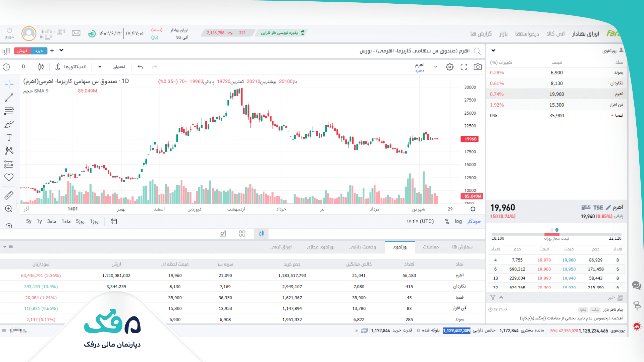Screen dimensions: 644x362
Task: Click the فروش sell button
Action: pyautogui.click(x=22, y=51)
